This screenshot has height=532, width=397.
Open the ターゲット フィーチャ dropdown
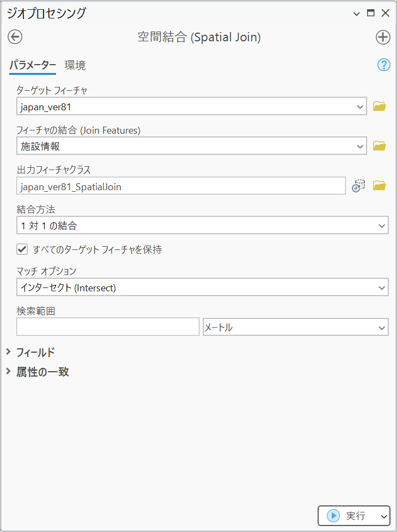(x=359, y=107)
